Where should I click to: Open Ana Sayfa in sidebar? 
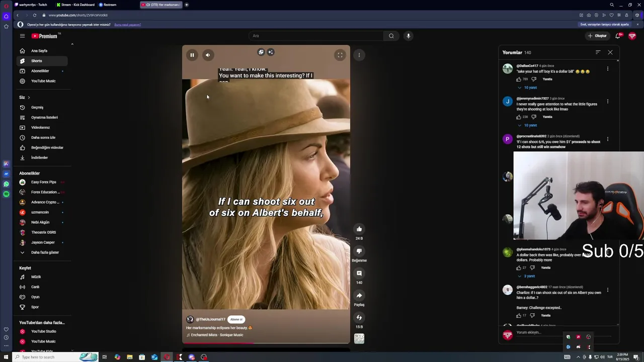(x=42, y=51)
